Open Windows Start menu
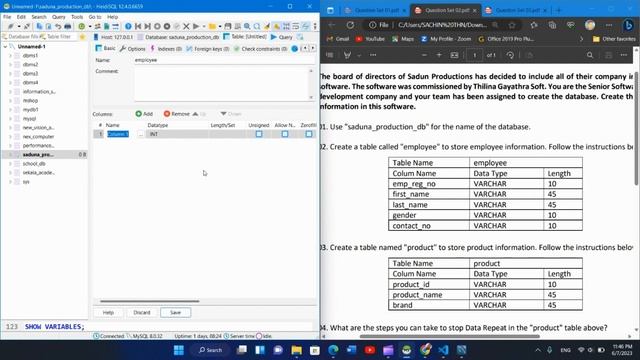Screen dimensions: 640x360 tap(179, 350)
